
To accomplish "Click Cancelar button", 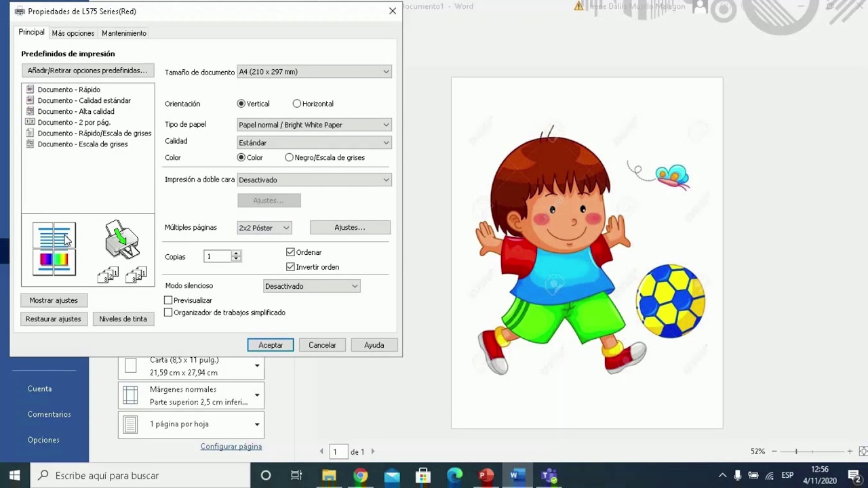I will 322,345.
